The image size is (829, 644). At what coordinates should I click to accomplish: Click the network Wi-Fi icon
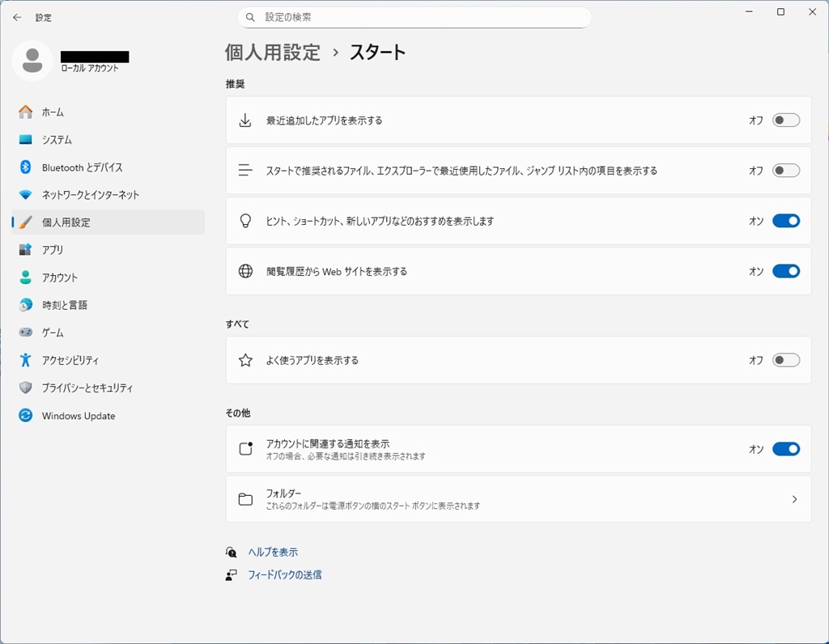click(26, 195)
